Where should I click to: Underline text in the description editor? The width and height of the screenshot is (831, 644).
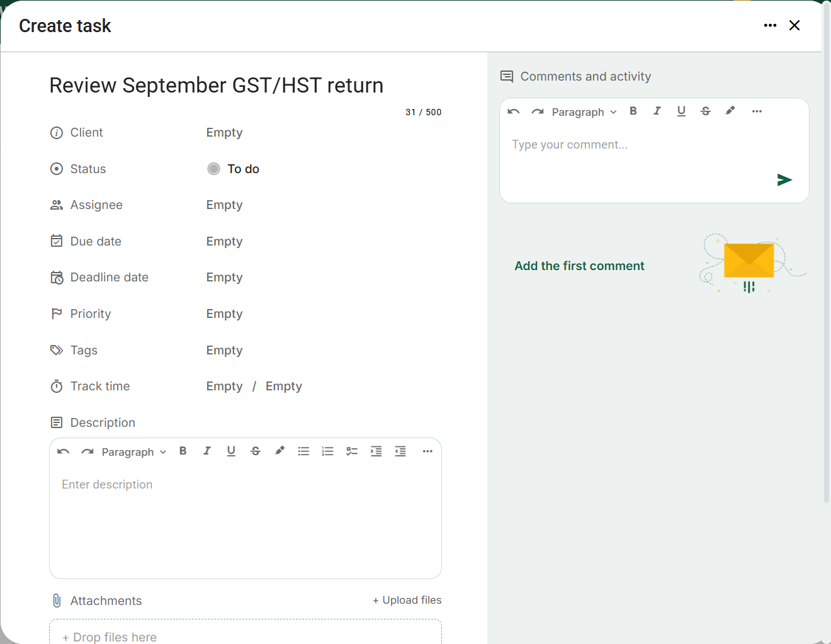[231, 451]
